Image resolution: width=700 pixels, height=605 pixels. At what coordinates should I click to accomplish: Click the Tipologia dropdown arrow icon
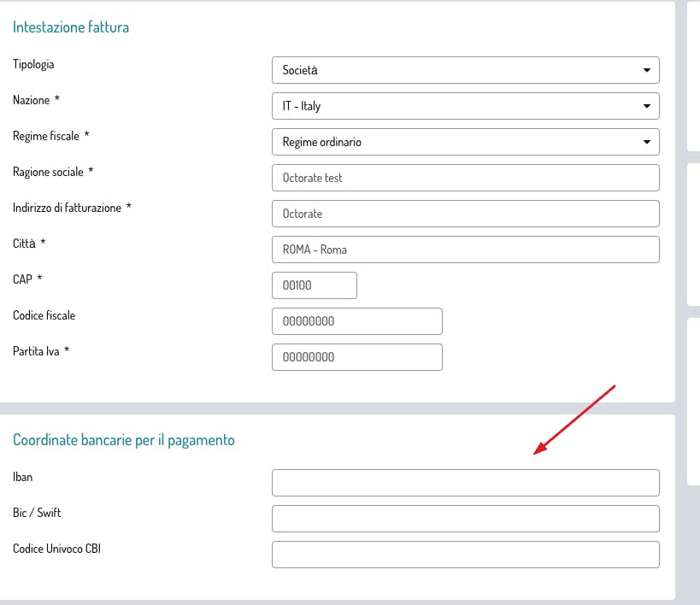(646, 70)
